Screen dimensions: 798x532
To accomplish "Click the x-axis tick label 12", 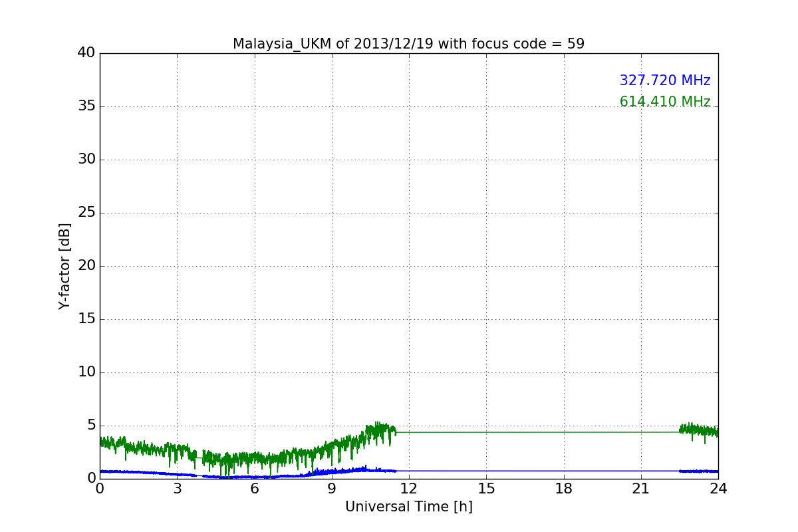I will pos(409,489).
